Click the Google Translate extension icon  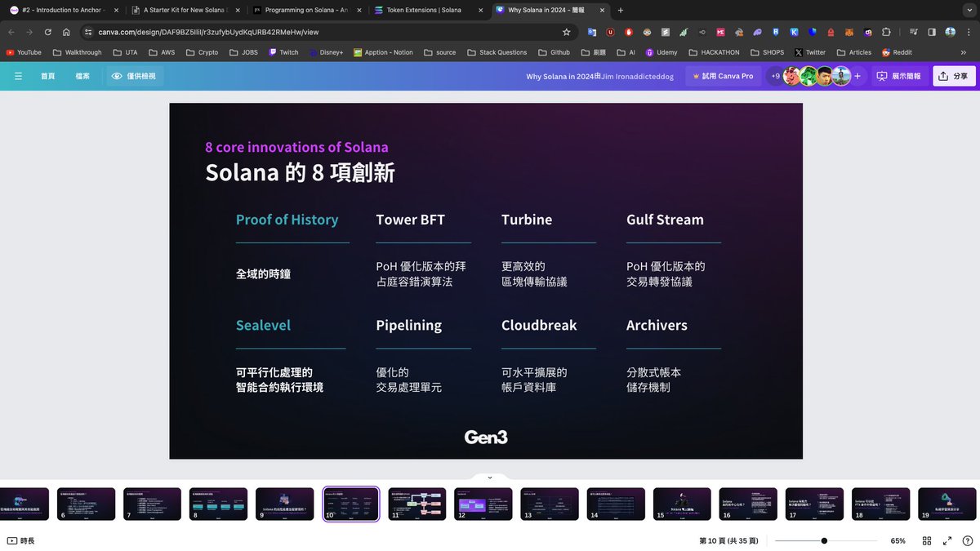[592, 32]
